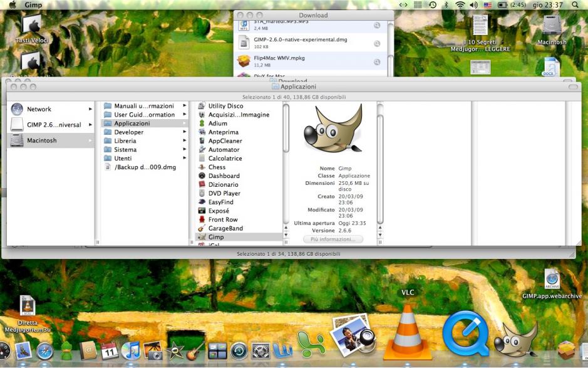The height and width of the screenshot is (368, 588).
Task: Click the Più informazioni button
Action: 333,239
